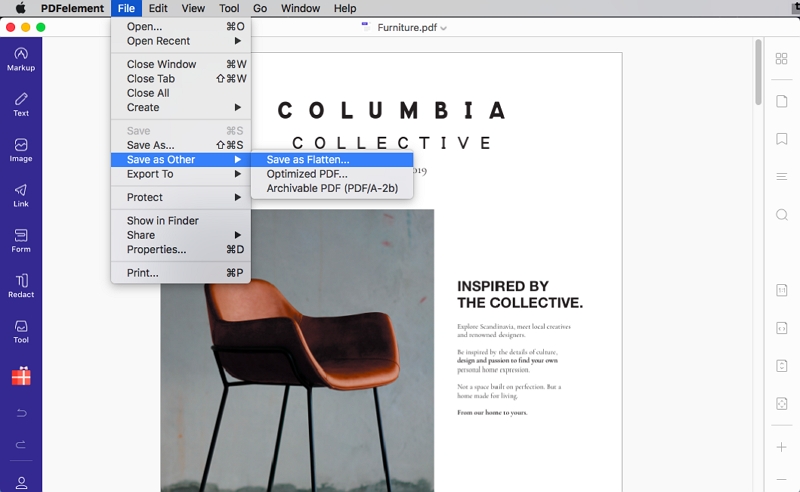
Task: Open the Apple menu
Action: [20, 8]
